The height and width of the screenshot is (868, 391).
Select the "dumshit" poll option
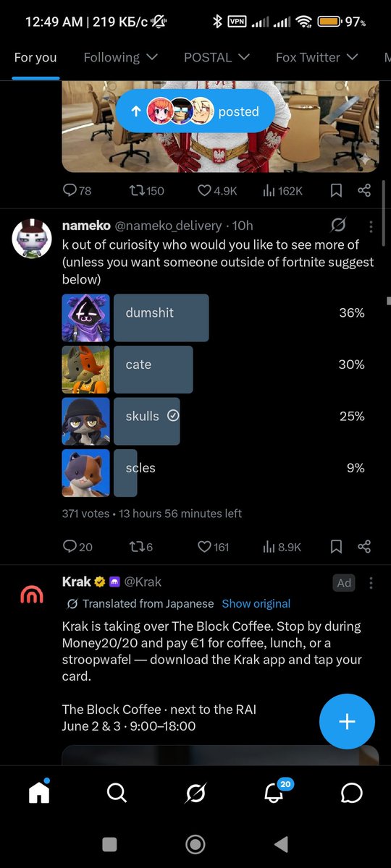pyautogui.click(x=214, y=313)
